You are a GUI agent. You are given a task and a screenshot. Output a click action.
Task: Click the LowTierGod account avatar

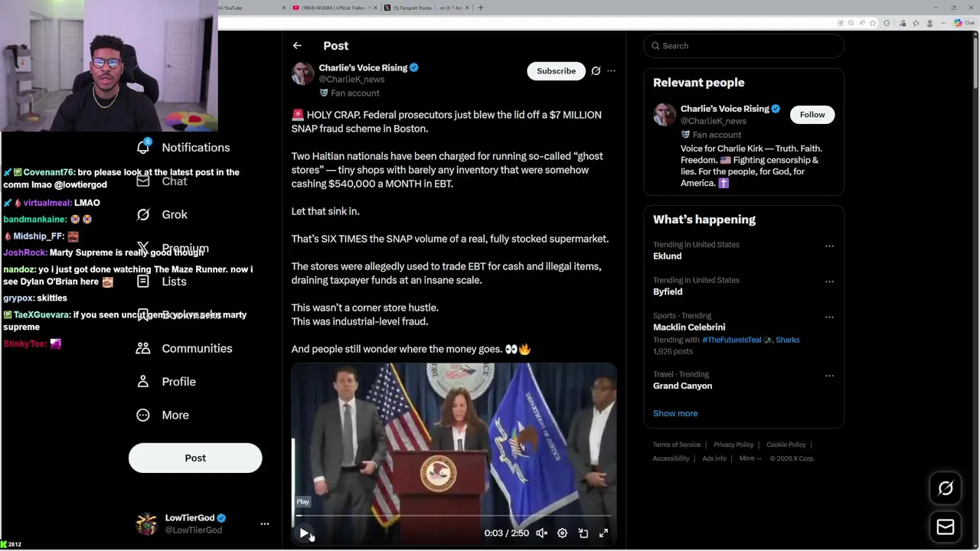click(146, 524)
